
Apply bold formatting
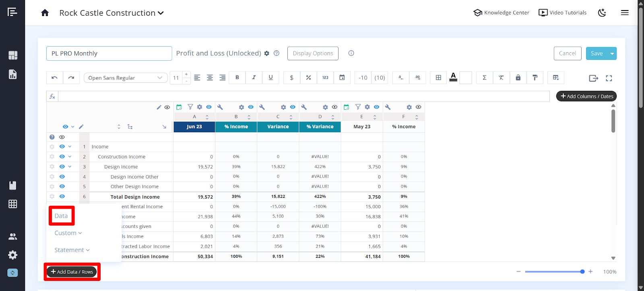237,78
